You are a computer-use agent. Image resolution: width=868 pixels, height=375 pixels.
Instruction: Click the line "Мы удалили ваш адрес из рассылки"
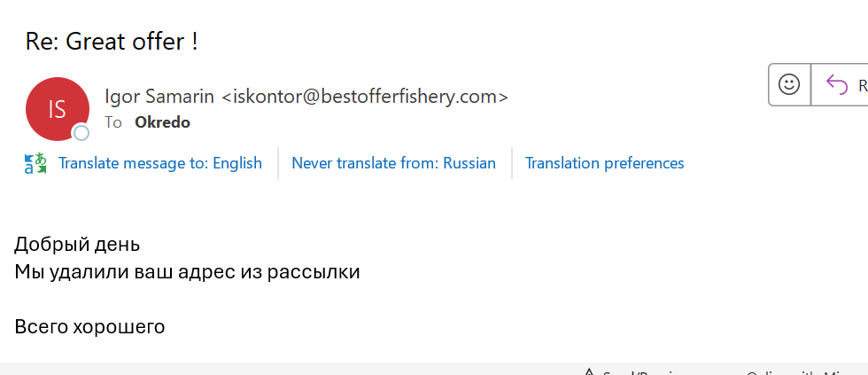click(x=187, y=271)
